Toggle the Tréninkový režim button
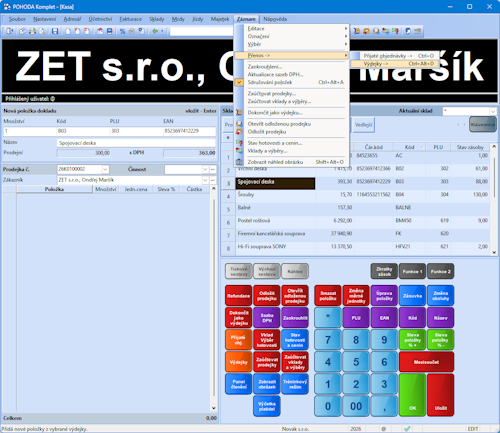Viewport: 500px width, 433px height. pyautogui.click(x=295, y=384)
